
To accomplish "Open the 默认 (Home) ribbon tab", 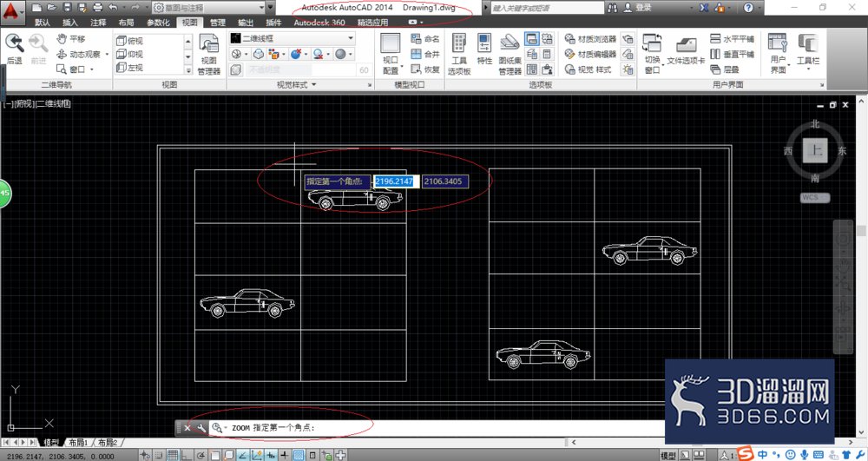I will pos(42,23).
